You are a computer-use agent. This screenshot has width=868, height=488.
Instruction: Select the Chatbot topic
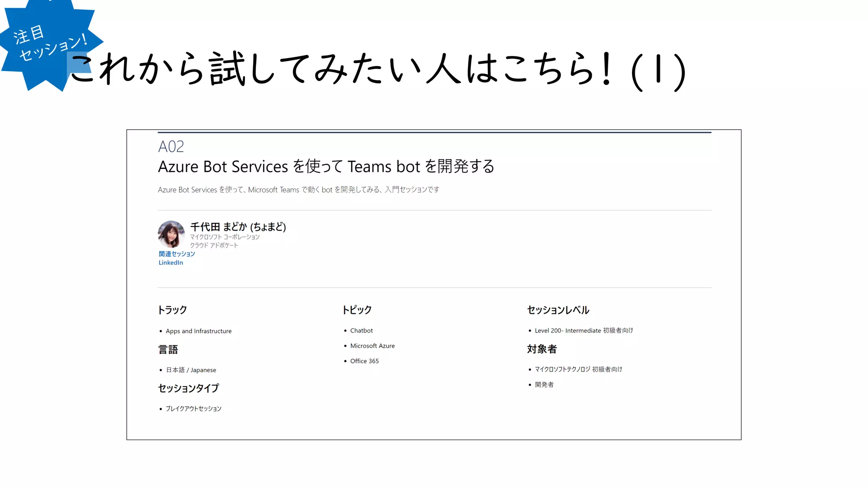coord(362,330)
